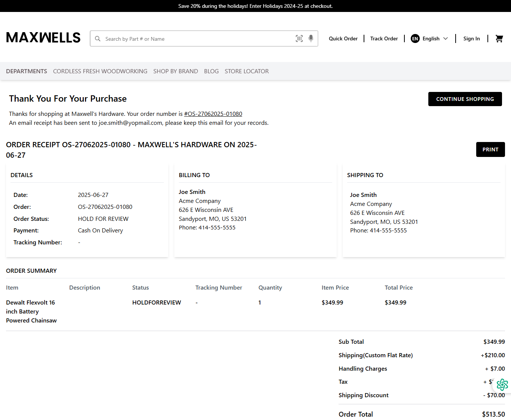Click the Details date value 2025-06-27
511x420 pixels.
pos(93,195)
